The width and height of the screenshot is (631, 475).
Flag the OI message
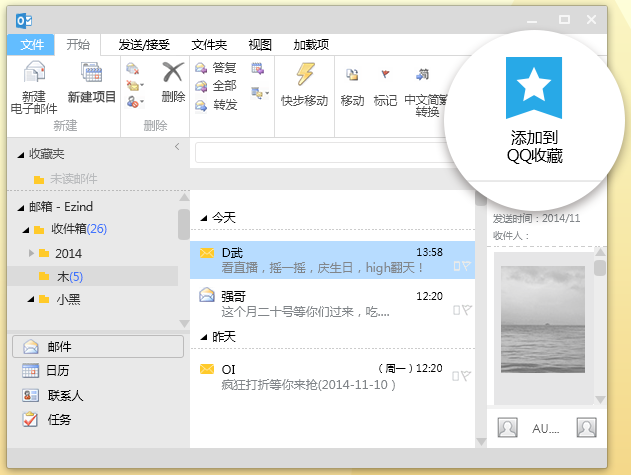click(466, 376)
